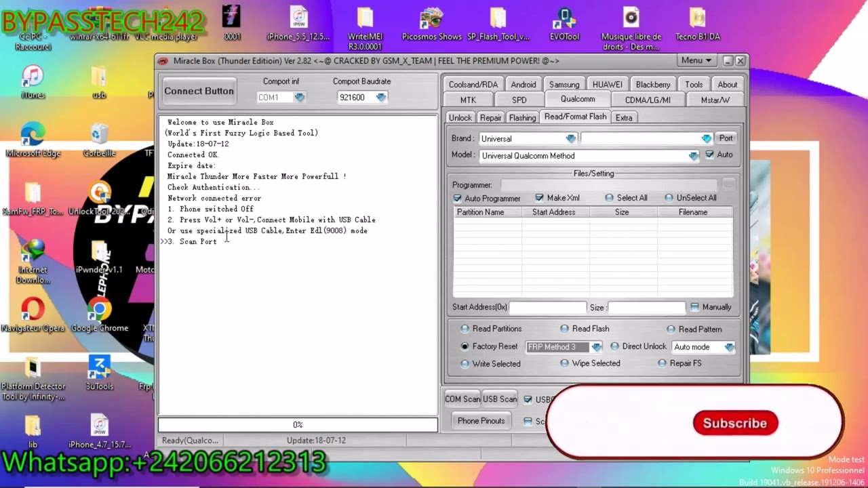Viewport: 868px width, 488px height.
Task: Expand the FRP Method 3 dropdown
Action: coord(595,347)
